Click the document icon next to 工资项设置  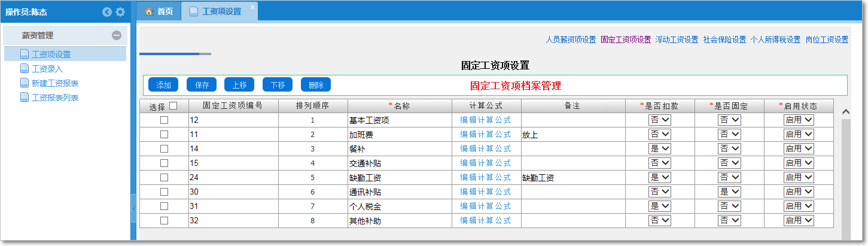[x=25, y=54]
